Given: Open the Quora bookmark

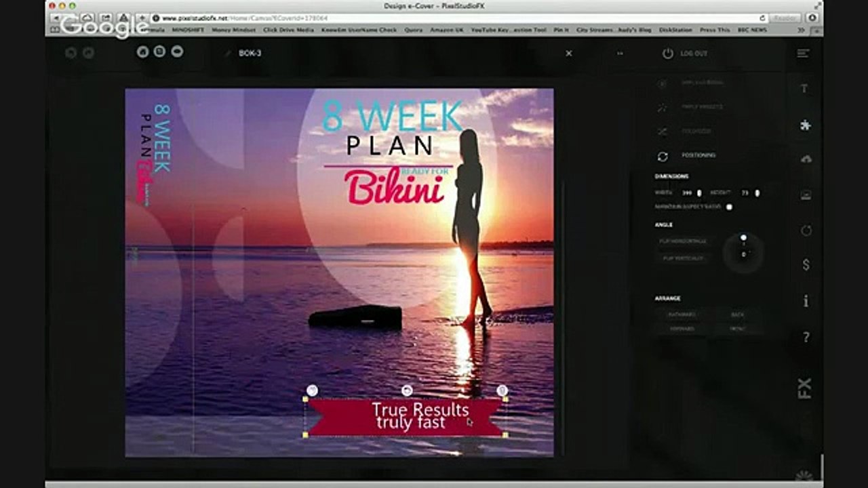Looking at the screenshot, I should [x=412, y=30].
